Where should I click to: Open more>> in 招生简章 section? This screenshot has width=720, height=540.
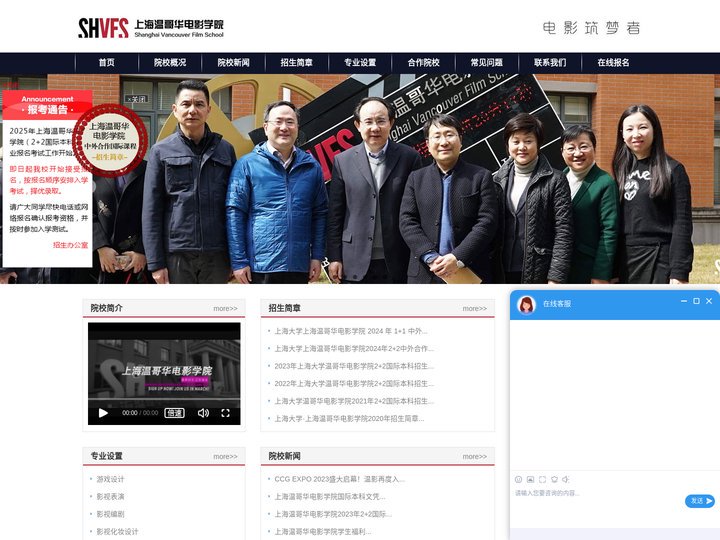(x=475, y=309)
